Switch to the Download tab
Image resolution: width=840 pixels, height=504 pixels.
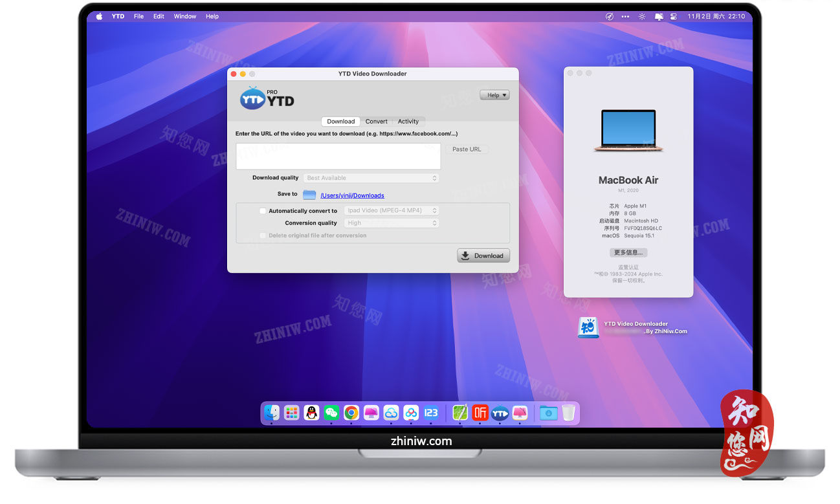tap(341, 122)
